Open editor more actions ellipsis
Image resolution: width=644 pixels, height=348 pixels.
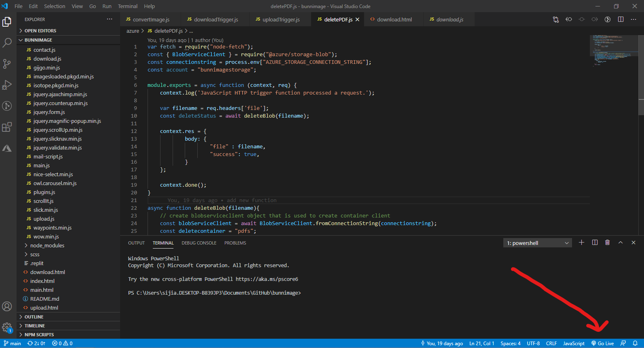[633, 19]
